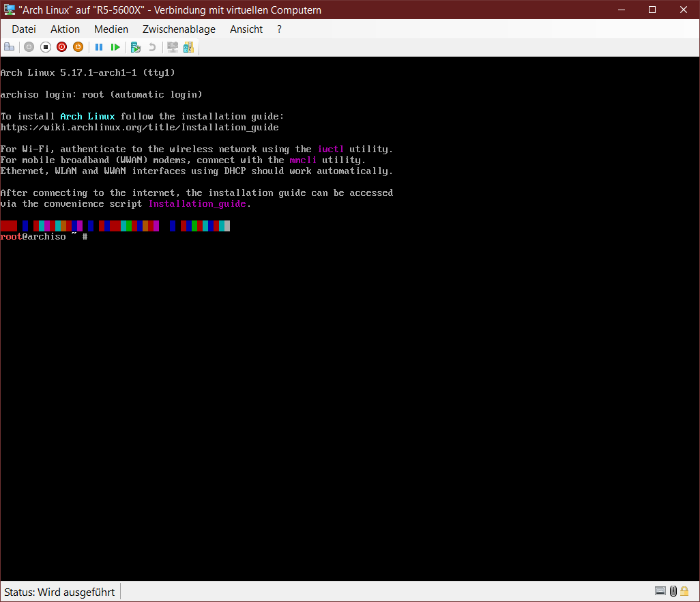
Task: Send Ctrl+Alt+Del via keyboard toolbar icon
Action: point(10,47)
